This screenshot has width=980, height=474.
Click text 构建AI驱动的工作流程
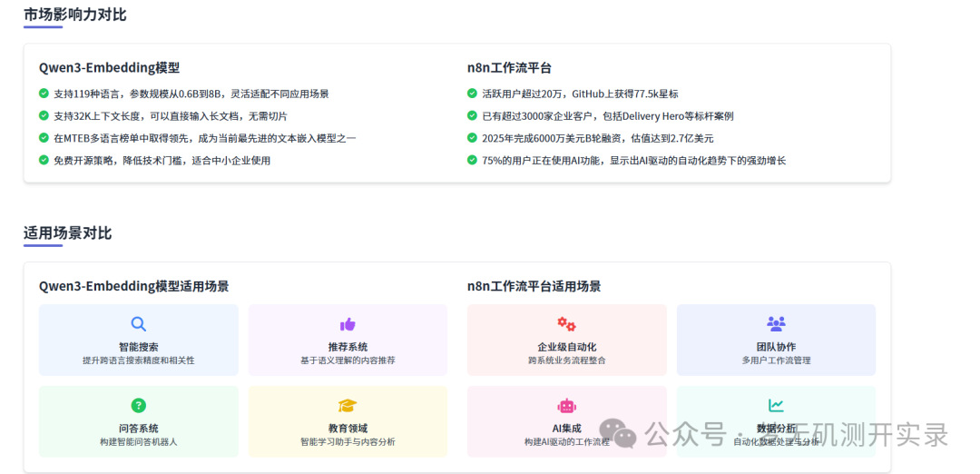(566, 442)
